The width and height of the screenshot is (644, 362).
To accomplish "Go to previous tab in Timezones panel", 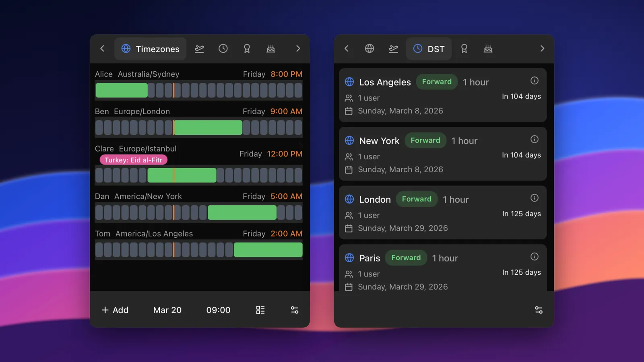I will click(x=102, y=49).
